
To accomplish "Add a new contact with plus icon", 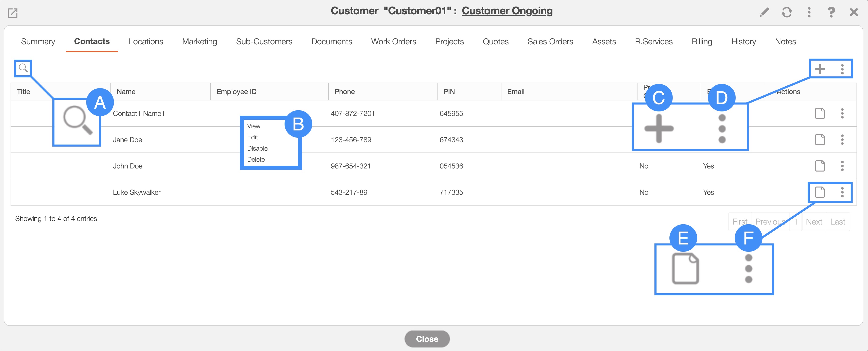I will coord(820,69).
